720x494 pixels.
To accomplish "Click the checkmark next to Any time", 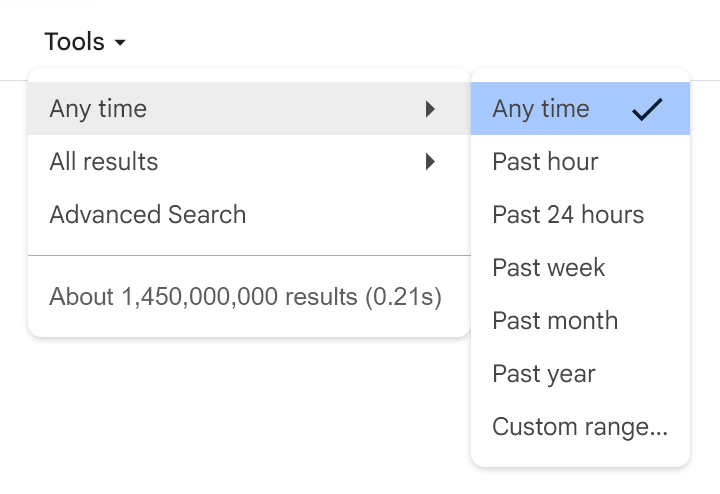I will click(x=648, y=109).
